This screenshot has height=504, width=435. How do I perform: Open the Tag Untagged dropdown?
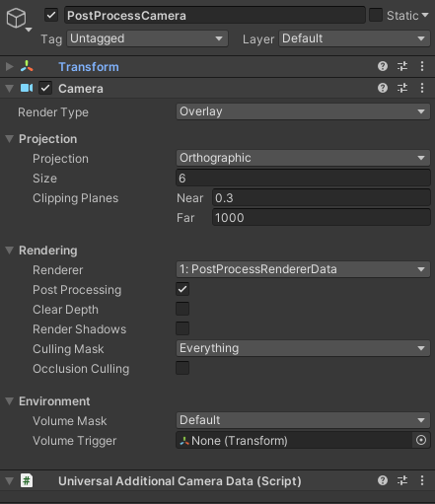[147, 38]
